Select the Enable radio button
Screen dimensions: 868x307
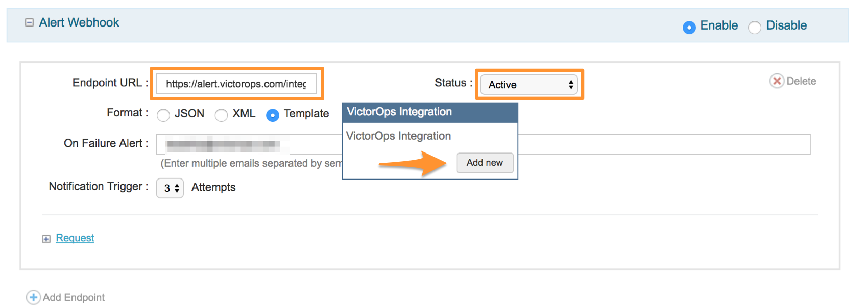(x=689, y=27)
